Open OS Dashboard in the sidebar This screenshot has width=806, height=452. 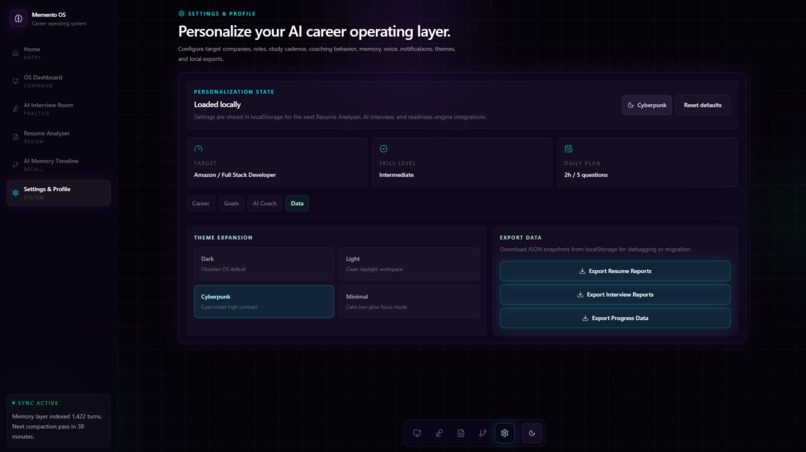tap(59, 81)
